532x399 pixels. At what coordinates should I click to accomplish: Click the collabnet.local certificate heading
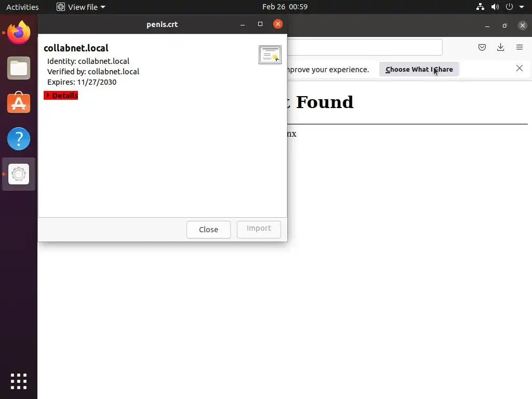tap(76, 48)
